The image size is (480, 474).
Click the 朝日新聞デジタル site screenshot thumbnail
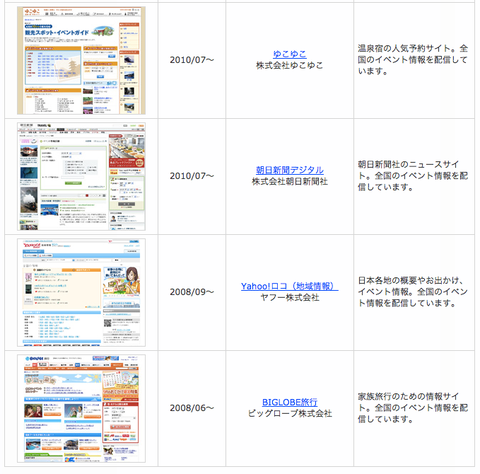click(81, 176)
